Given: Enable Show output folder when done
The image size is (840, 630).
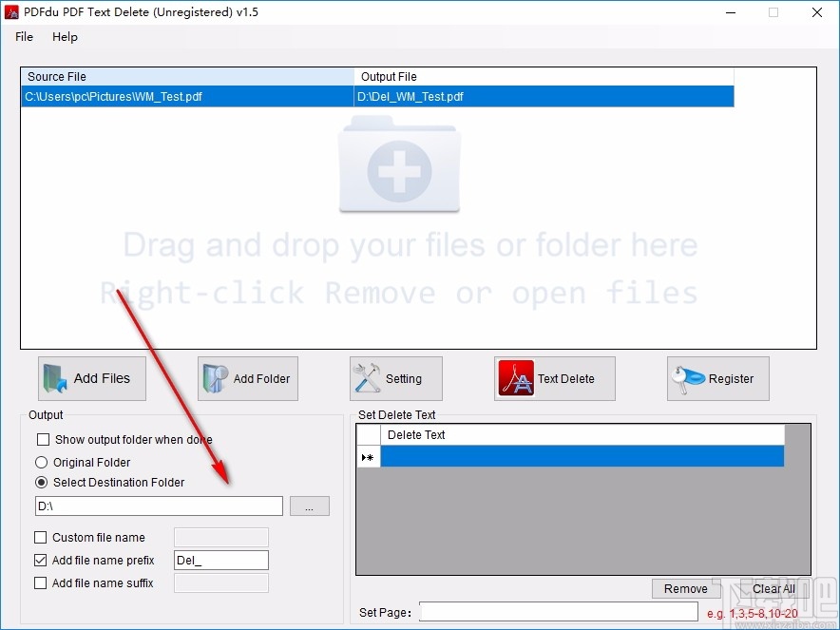Looking at the screenshot, I should pos(42,439).
